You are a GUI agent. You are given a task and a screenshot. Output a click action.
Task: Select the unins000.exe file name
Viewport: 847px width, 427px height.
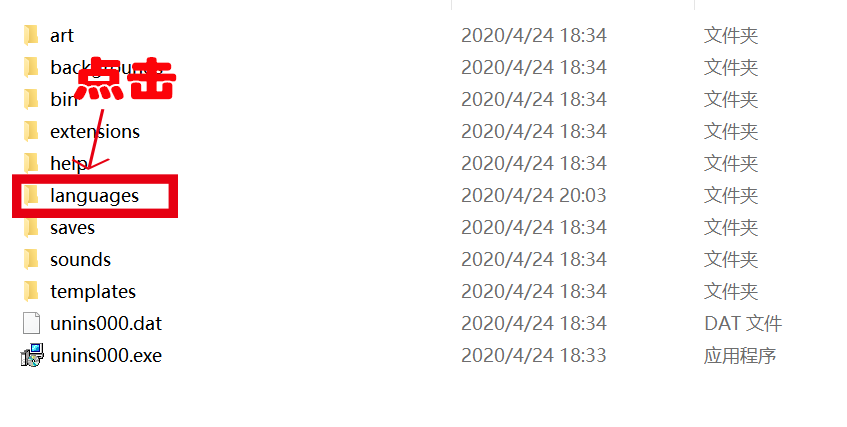(106, 356)
